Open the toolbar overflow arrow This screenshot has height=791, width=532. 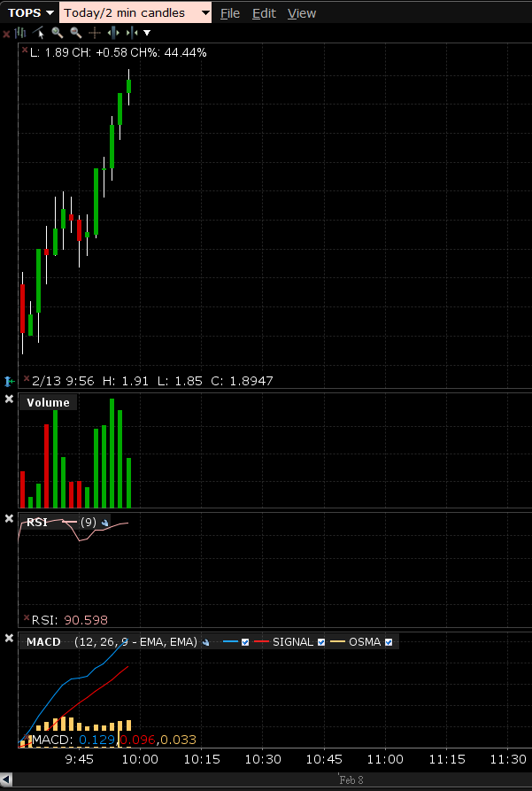click(x=147, y=33)
